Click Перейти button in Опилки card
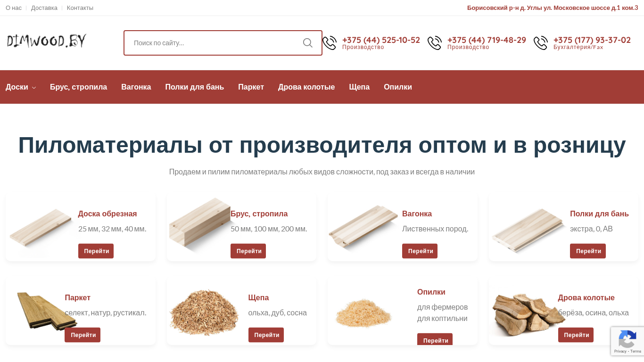The image size is (644, 362). 435,339
